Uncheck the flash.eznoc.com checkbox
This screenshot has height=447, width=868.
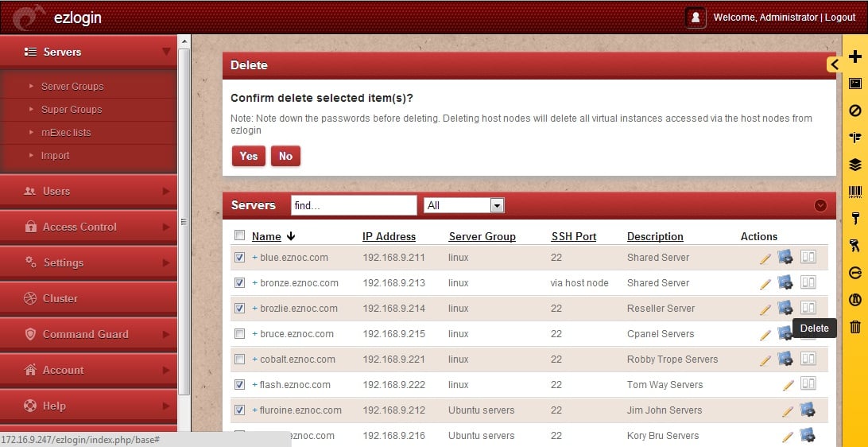(x=239, y=384)
